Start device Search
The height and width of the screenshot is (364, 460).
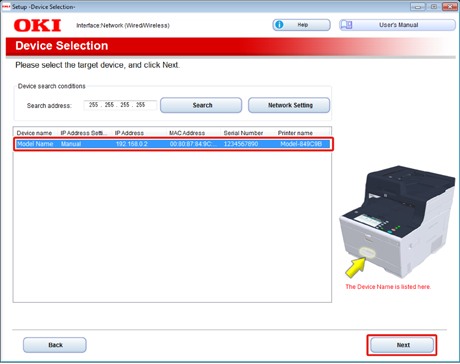tap(201, 105)
